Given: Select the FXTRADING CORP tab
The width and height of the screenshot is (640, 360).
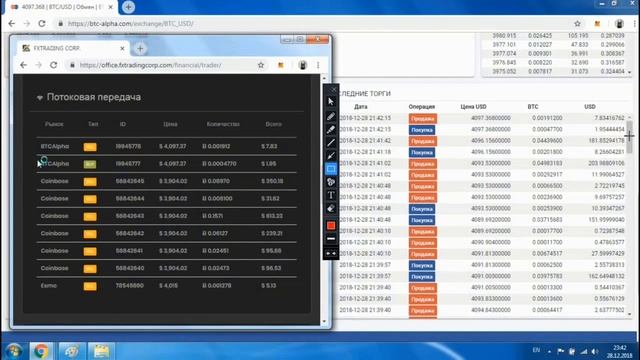Looking at the screenshot, I should point(73,48).
